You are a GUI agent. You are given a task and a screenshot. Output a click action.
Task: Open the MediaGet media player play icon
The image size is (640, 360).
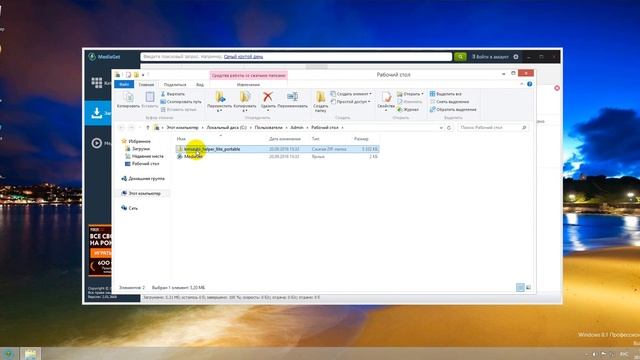coord(97,143)
